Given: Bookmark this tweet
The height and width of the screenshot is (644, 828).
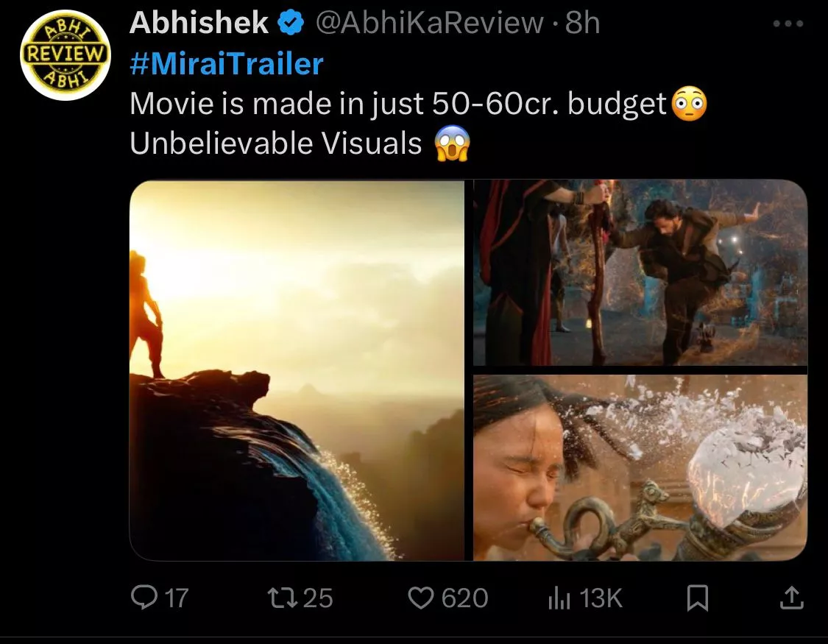Looking at the screenshot, I should click(x=697, y=598).
